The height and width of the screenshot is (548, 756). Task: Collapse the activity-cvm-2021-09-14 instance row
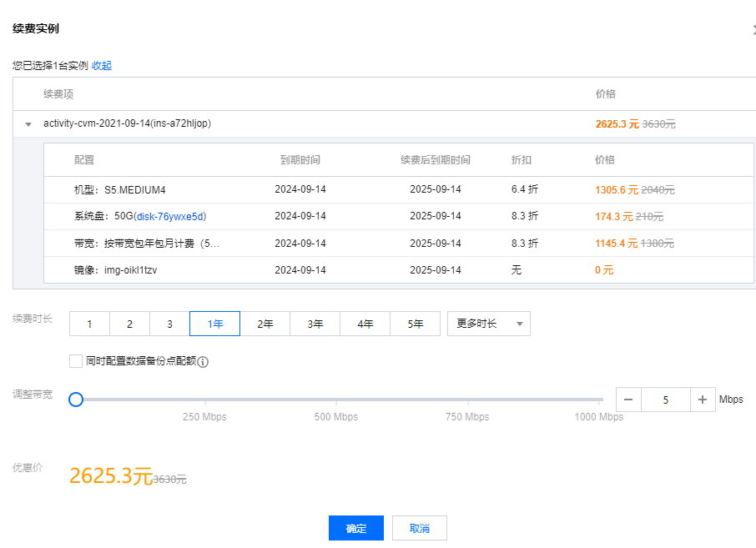tap(28, 124)
